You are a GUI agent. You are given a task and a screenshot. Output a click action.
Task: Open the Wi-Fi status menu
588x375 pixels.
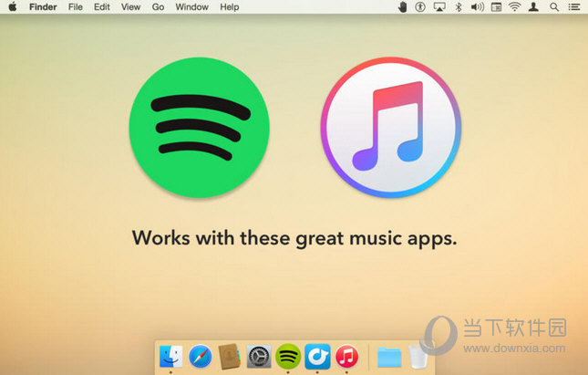pyautogui.click(x=514, y=6)
